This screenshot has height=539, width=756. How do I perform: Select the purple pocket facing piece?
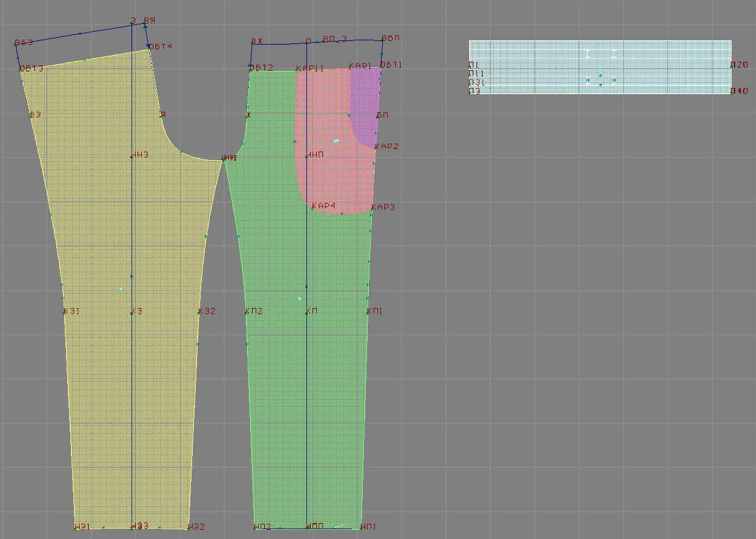pyautogui.click(x=365, y=104)
